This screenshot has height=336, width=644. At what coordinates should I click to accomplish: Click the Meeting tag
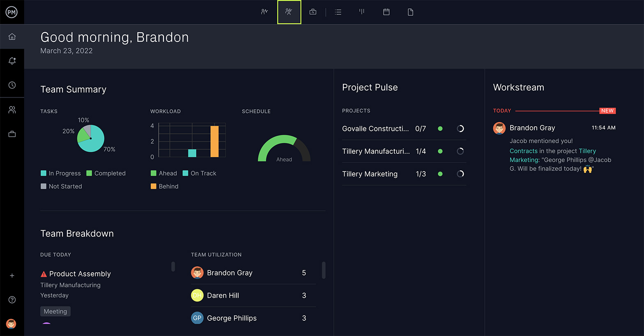55,311
